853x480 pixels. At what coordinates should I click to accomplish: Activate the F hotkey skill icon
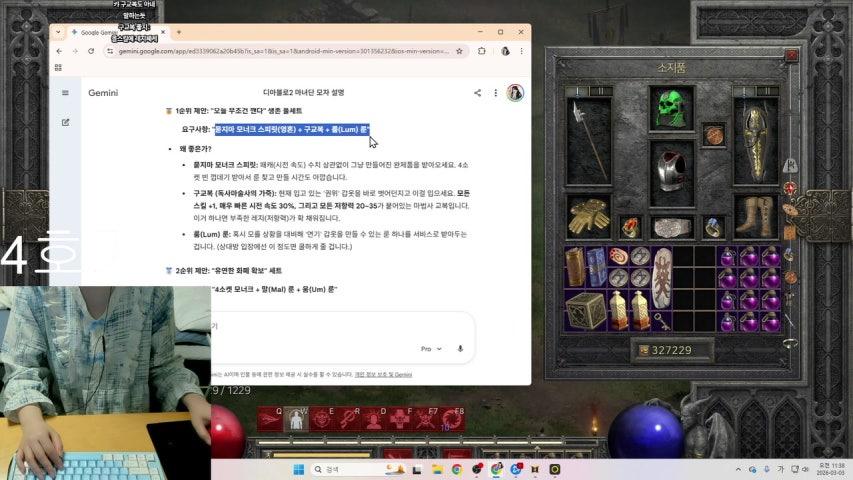tap(399, 420)
